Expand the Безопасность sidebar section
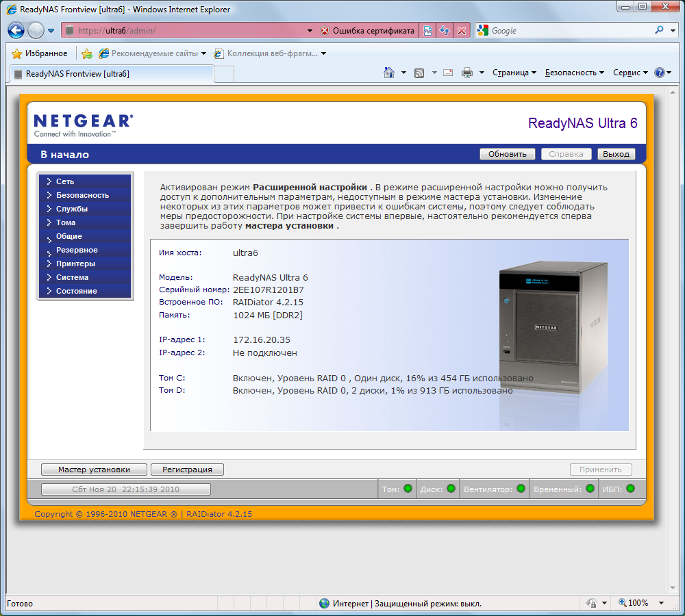Image resolution: width=685 pixels, height=616 pixels. (85, 195)
